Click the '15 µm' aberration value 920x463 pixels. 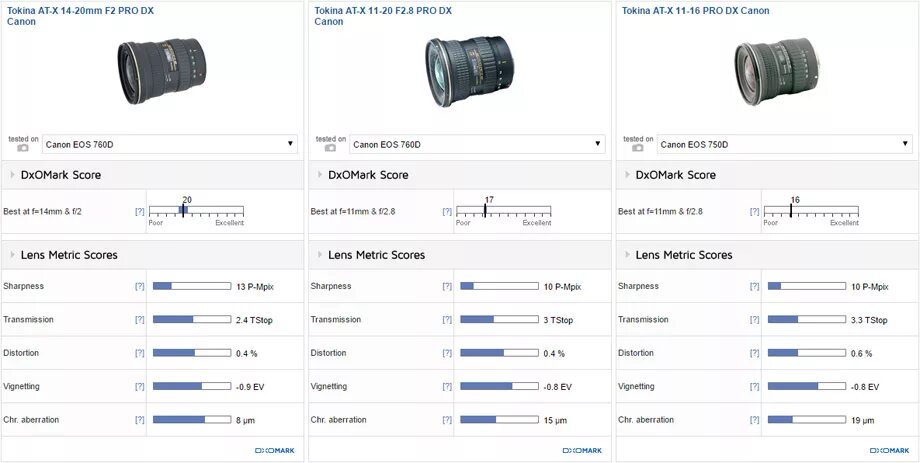(x=555, y=421)
